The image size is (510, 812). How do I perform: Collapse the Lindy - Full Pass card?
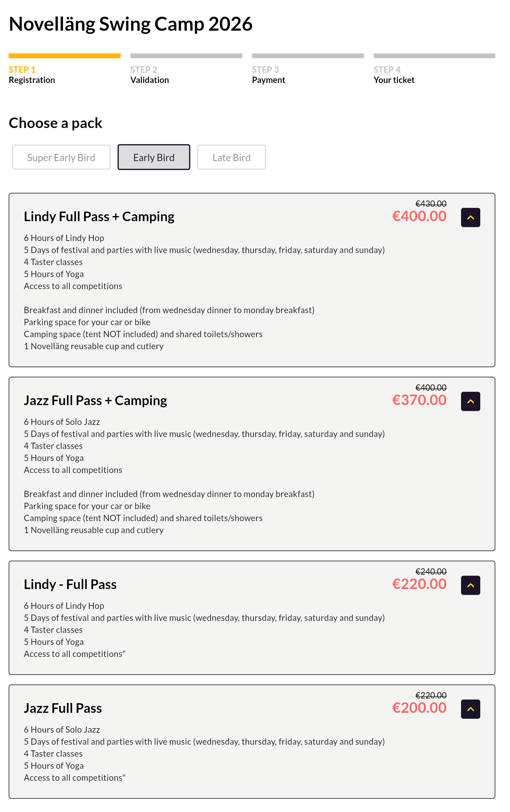click(x=470, y=585)
